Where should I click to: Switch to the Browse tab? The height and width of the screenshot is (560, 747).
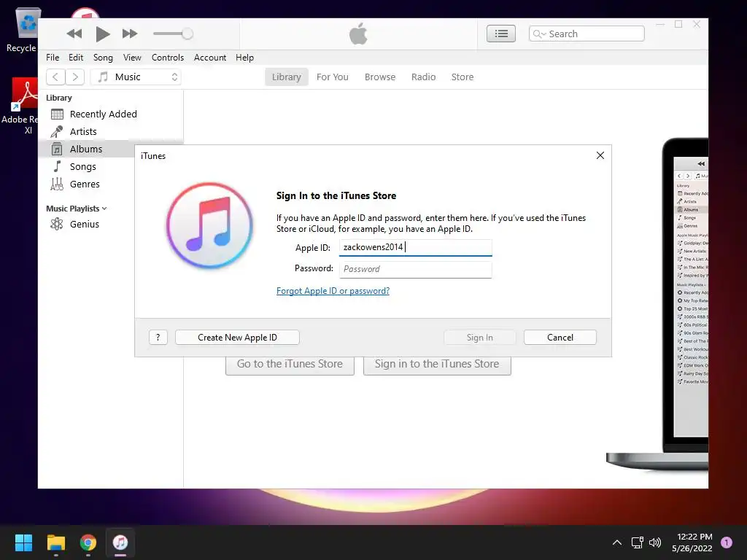[379, 77]
